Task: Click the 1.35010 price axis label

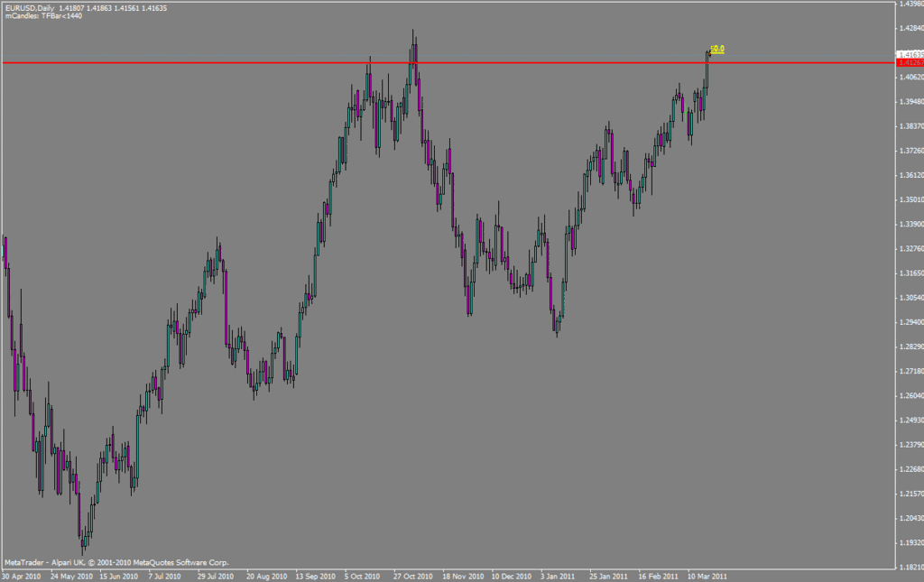Action: [x=911, y=199]
